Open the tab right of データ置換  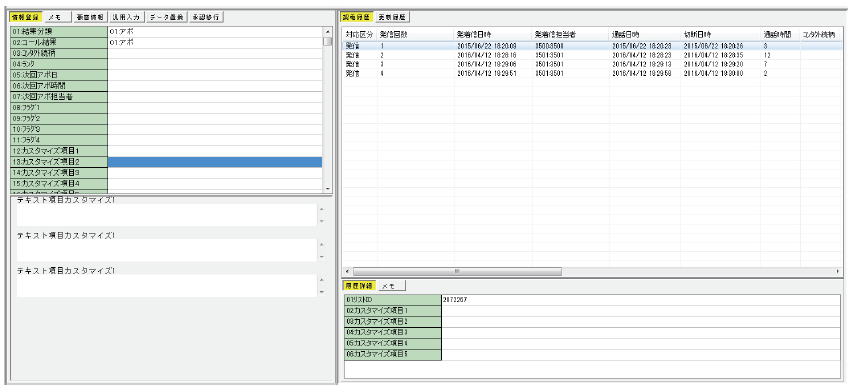pos(206,17)
